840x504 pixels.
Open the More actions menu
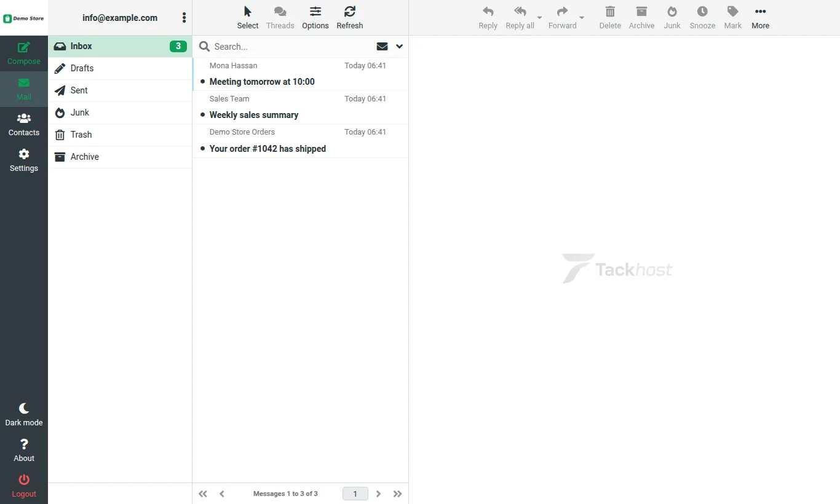tap(761, 18)
